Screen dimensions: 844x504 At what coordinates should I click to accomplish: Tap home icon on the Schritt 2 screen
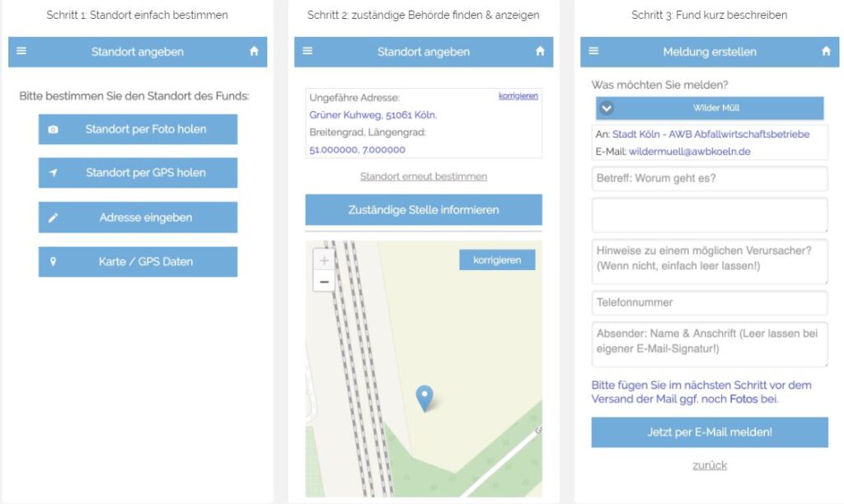click(540, 51)
